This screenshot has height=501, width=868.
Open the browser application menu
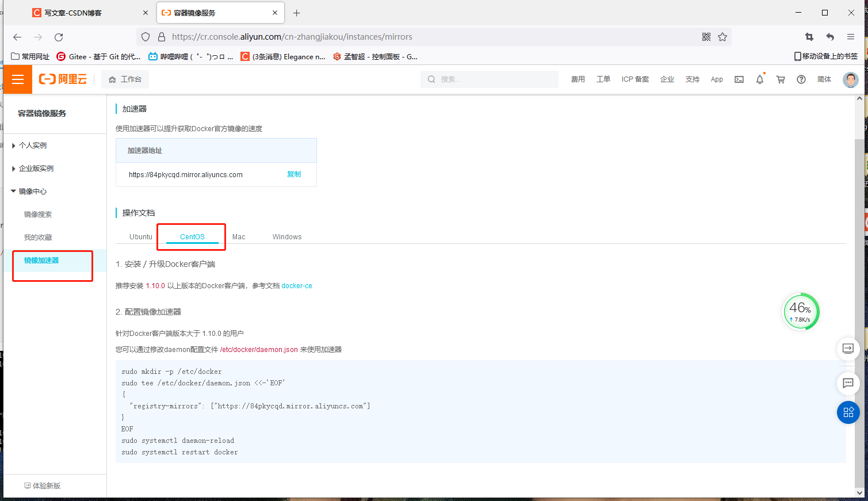851,37
